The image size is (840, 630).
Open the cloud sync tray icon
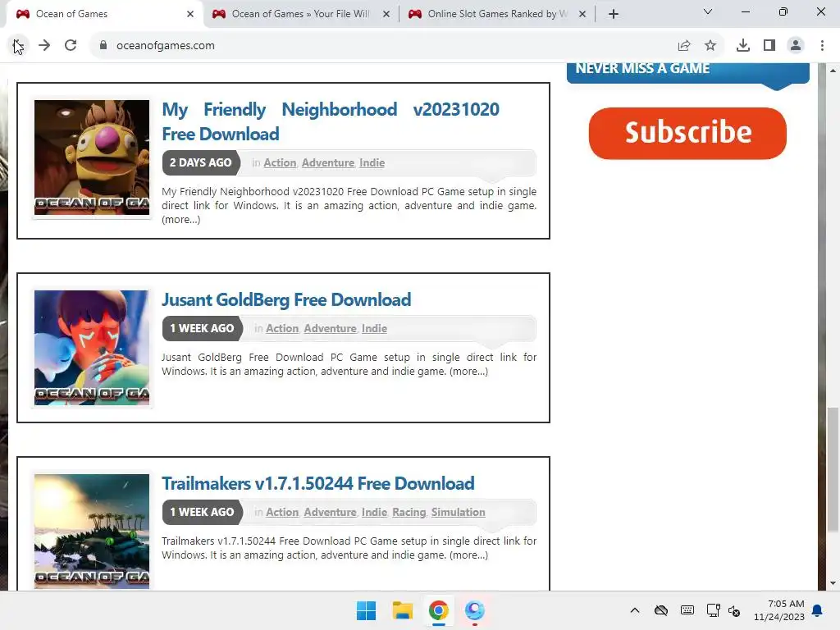(x=661, y=610)
